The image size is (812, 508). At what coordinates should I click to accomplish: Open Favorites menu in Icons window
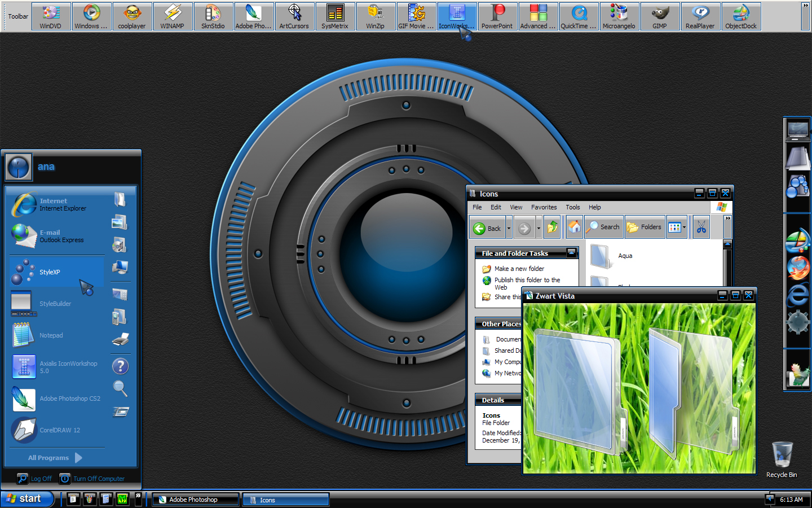click(544, 207)
